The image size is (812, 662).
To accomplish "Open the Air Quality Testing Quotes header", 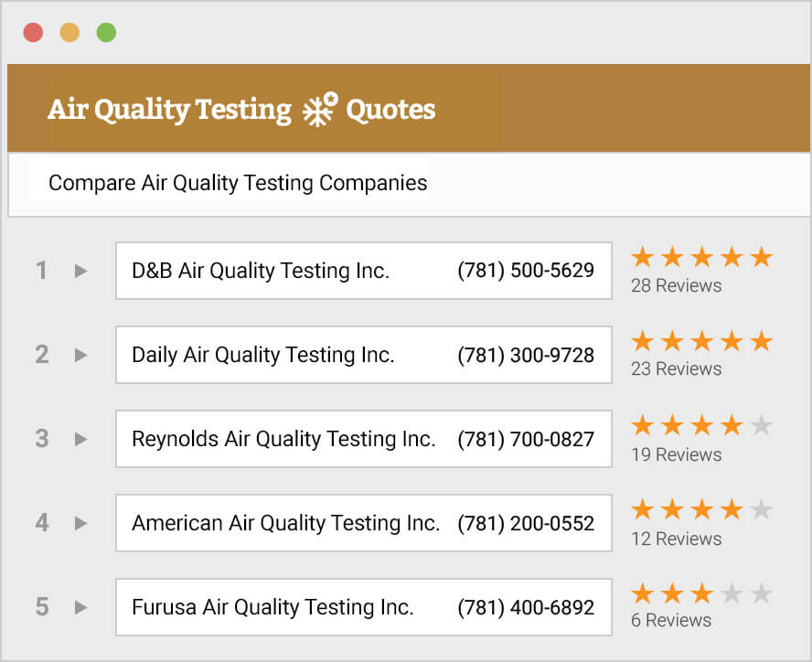I will pyautogui.click(x=241, y=108).
